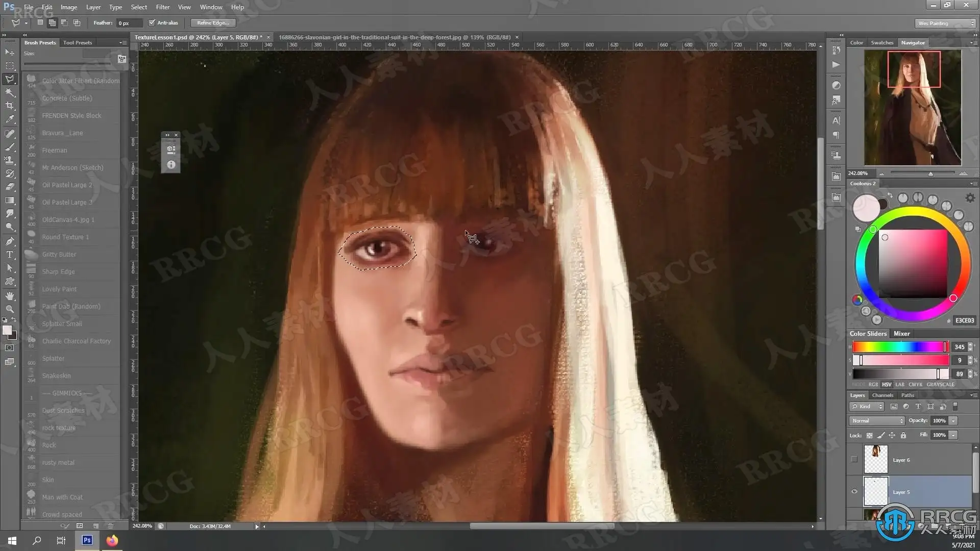Viewport: 980px width, 551px height.
Task: Select the Path Selection tool
Action: click(x=10, y=267)
